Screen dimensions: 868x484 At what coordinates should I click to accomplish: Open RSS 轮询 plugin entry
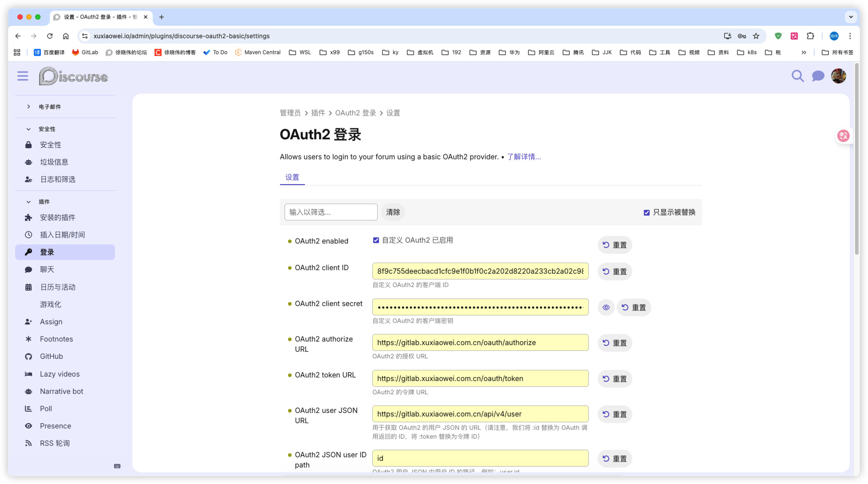(x=55, y=443)
